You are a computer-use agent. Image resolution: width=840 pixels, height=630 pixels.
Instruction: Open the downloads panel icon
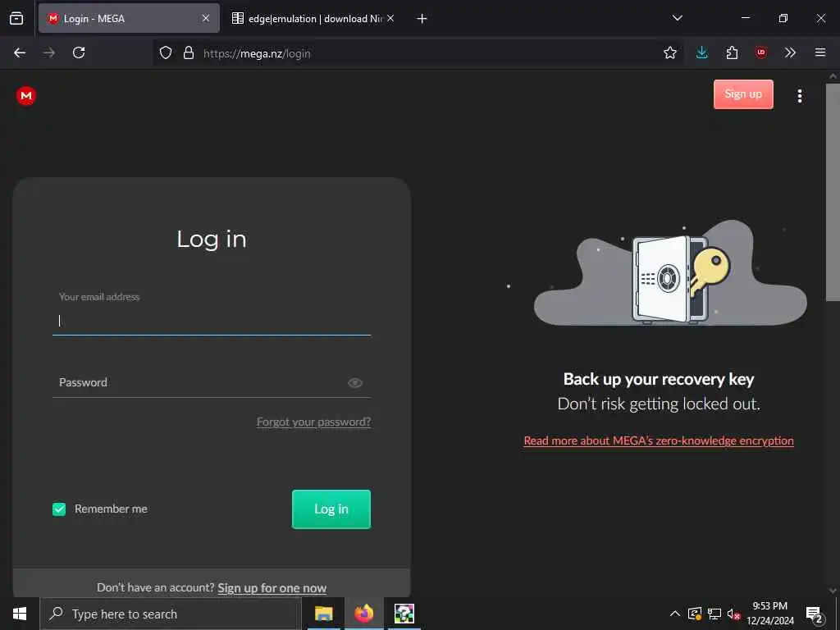tap(702, 52)
